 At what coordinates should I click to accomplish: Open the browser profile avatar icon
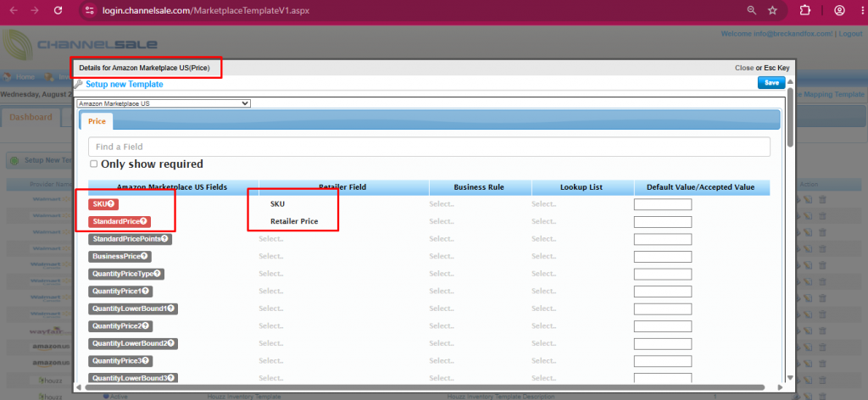pyautogui.click(x=840, y=10)
